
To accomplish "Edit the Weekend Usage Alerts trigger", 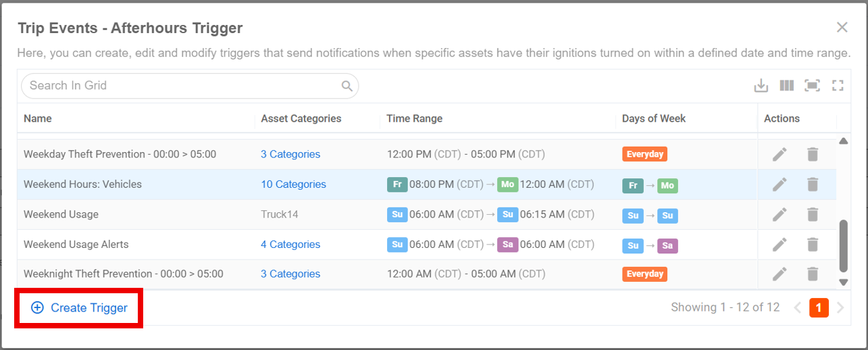I will click(780, 245).
